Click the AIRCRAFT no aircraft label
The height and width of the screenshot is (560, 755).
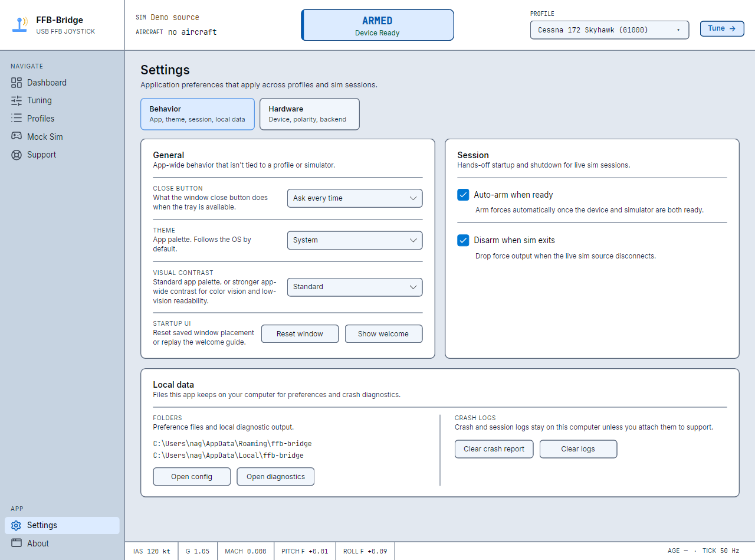(x=176, y=32)
